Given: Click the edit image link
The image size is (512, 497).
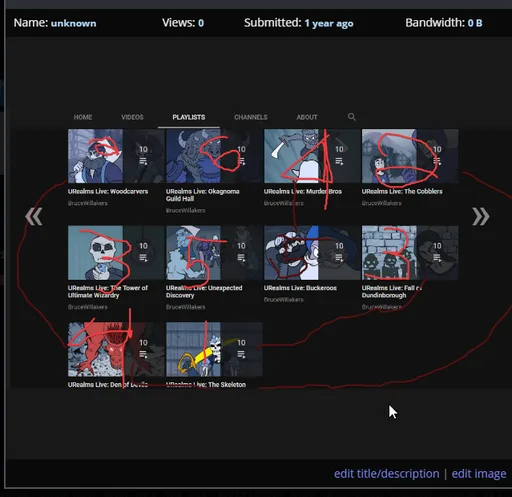Looking at the screenshot, I should 479,474.
